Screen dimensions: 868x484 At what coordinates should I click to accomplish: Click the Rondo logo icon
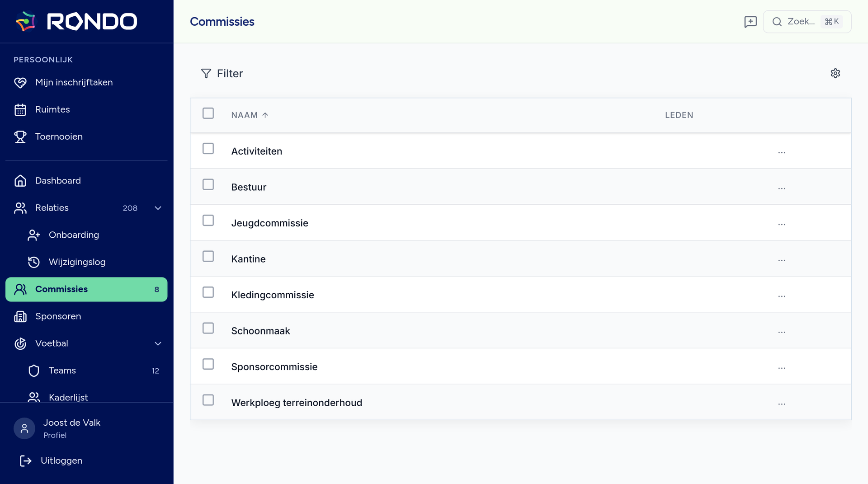26,21
